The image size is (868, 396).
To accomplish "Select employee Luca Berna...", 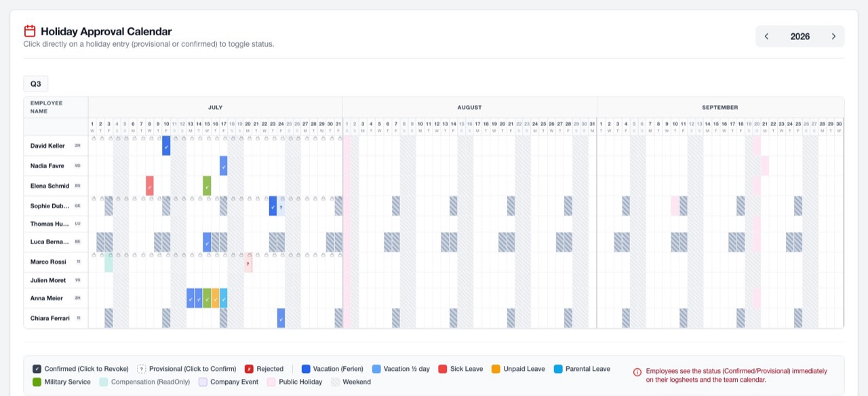I will point(50,242).
